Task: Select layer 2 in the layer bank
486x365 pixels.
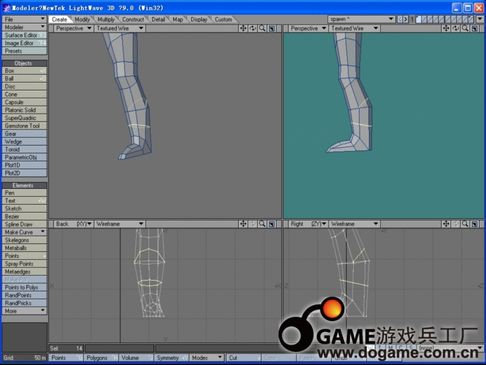Action: [x=424, y=19]
